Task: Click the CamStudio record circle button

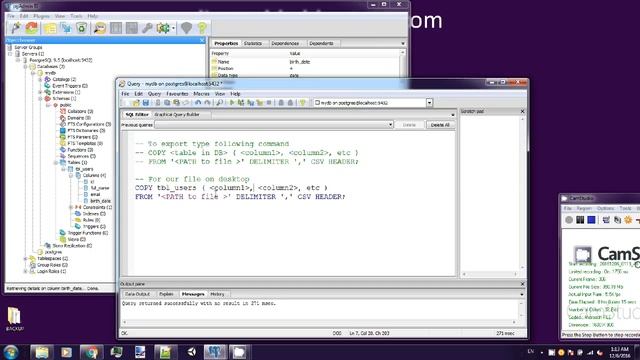Action: point(569,220)
